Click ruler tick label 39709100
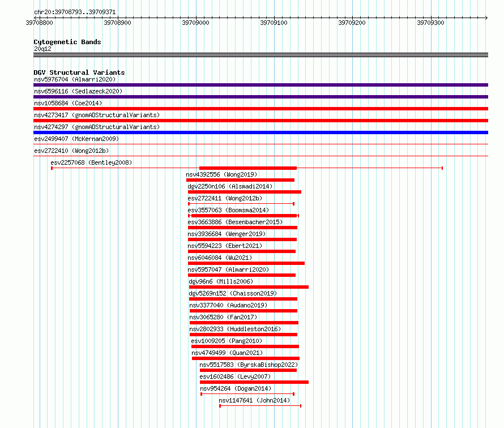The image size is (504, 428). (274, 23)
